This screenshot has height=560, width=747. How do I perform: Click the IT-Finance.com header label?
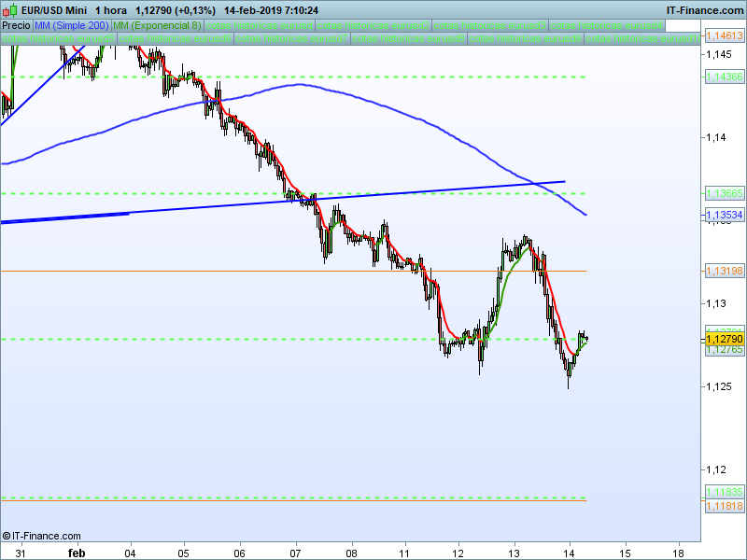[704, 10]
